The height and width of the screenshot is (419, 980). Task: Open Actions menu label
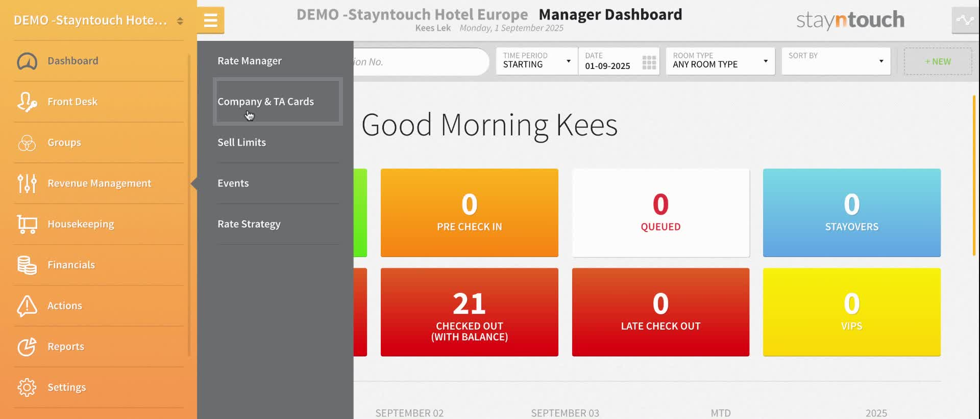(65, 306)
